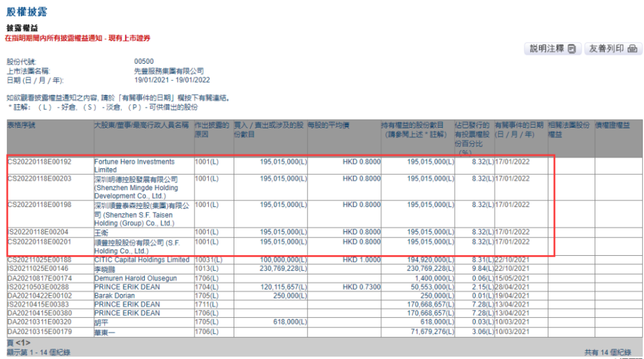The width and height of the screenshot is (644, 359).
Task: Open form CS20220118E00201
Action: [x=39, y=242]
